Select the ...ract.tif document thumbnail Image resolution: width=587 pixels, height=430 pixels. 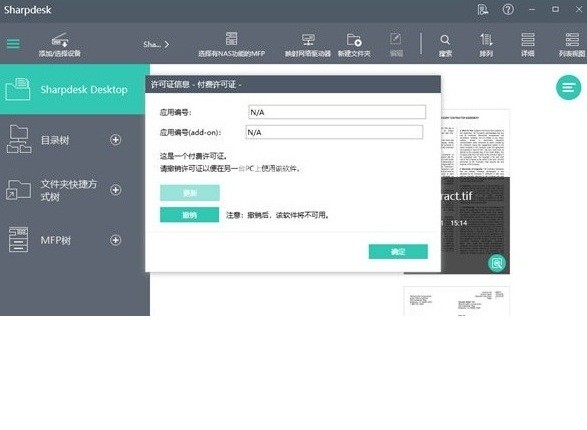(475, 192)
